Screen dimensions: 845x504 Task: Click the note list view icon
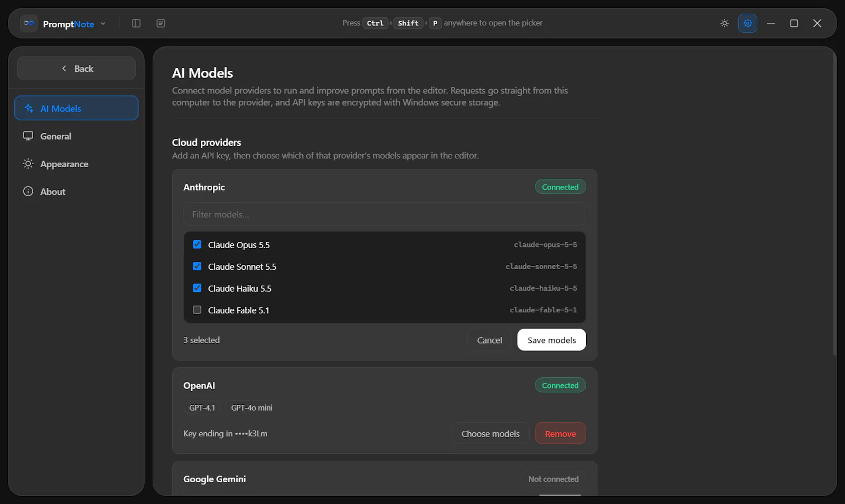[161, 23]
